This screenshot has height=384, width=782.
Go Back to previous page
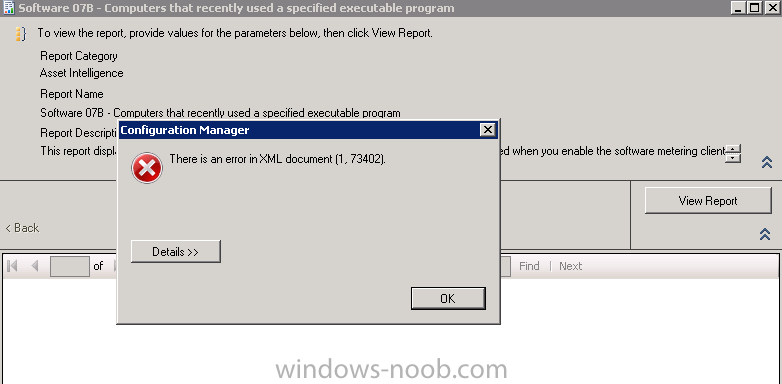(22, 228)
